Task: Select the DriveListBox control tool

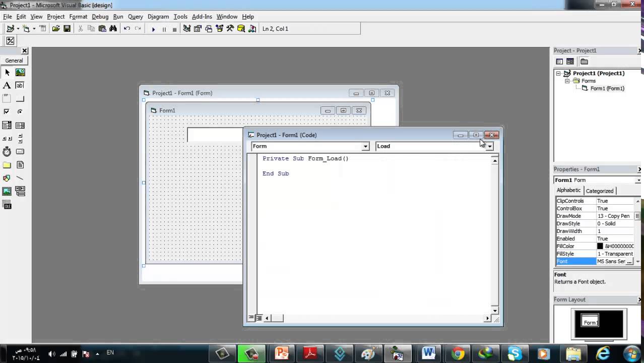Action: click(x=20, y=151)
